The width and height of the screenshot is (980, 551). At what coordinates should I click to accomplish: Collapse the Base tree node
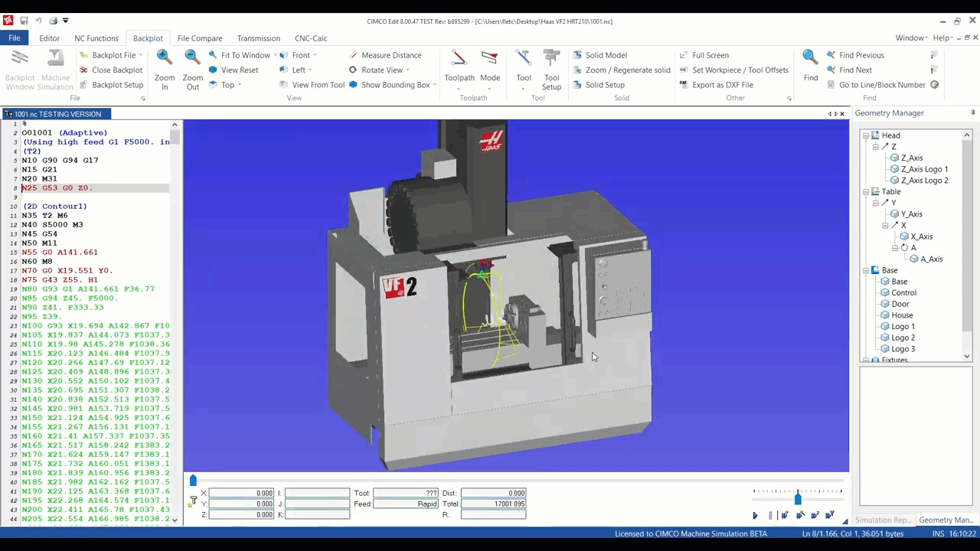pos(866,270)
